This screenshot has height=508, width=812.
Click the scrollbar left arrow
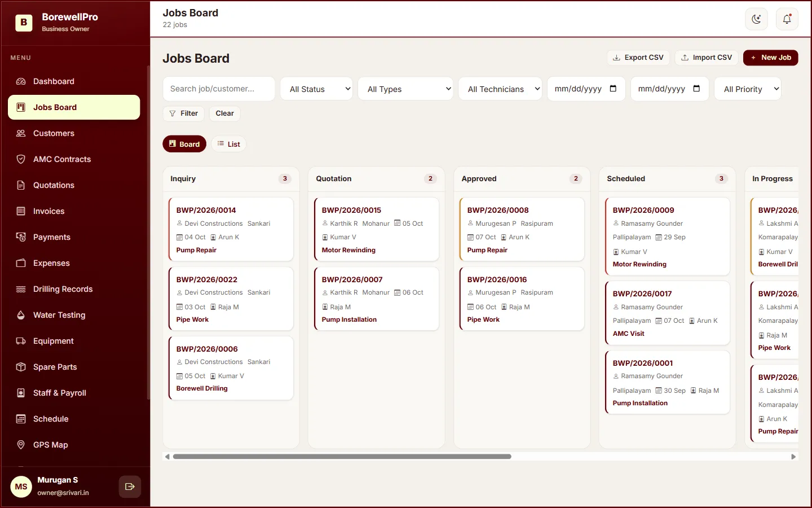pos(167,457)
